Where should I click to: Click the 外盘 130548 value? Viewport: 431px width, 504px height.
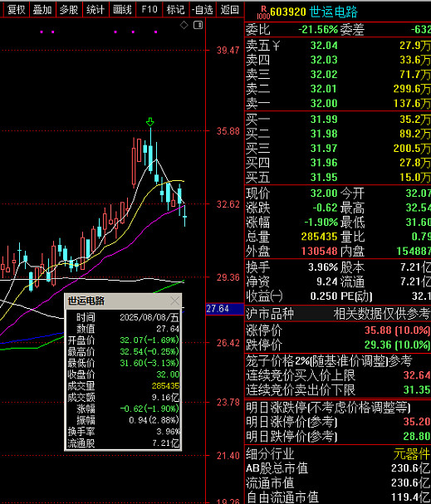[x=319, y=251]
